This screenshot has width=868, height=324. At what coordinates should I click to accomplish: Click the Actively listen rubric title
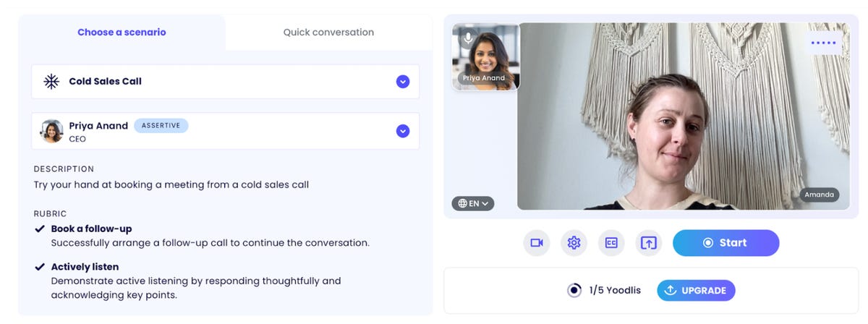(85, 267)
